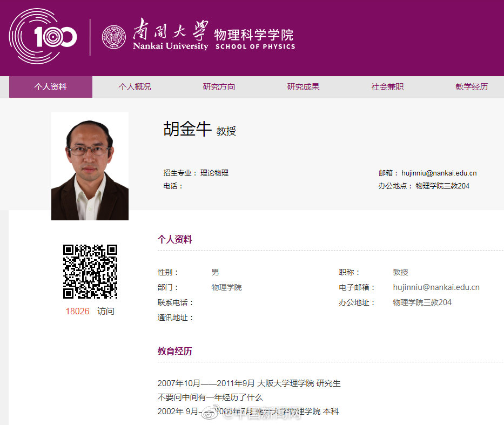Open the 研究方向 tab

219,87
